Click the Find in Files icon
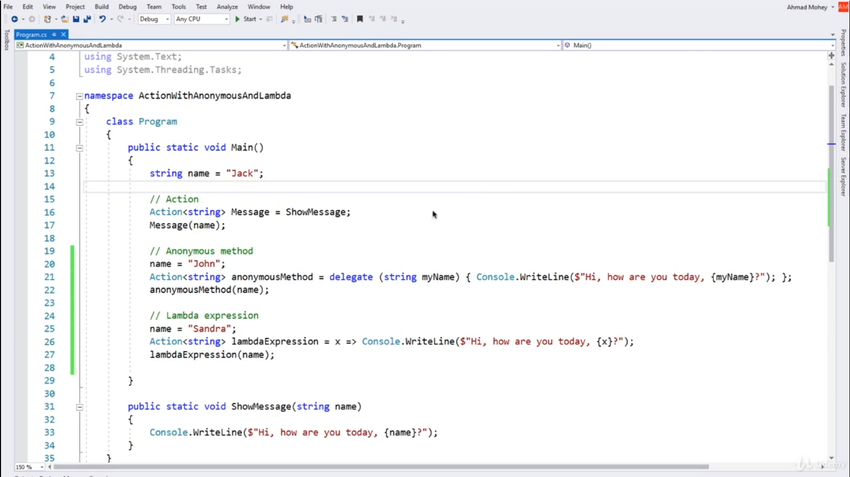The image size is (850, 477). click(x=284, y=19)
